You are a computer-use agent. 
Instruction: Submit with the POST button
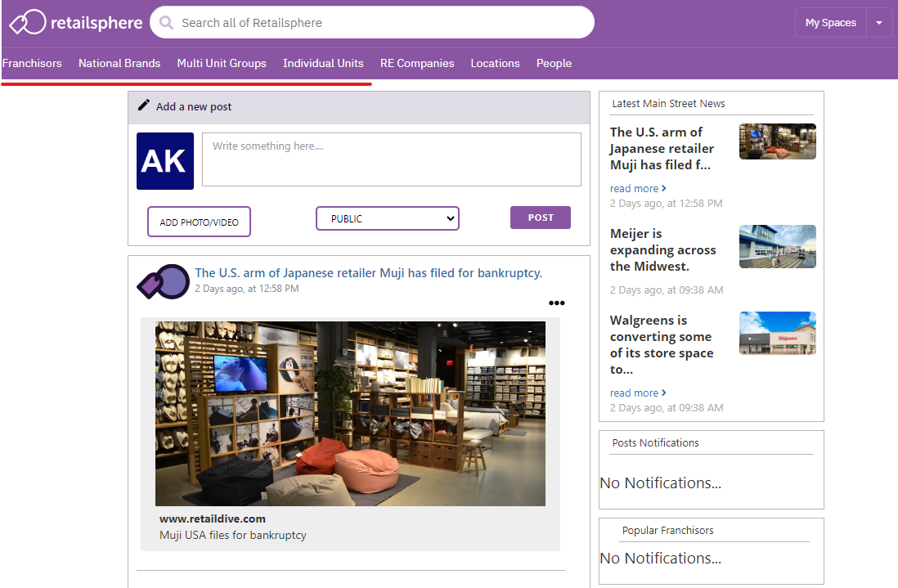541,218
